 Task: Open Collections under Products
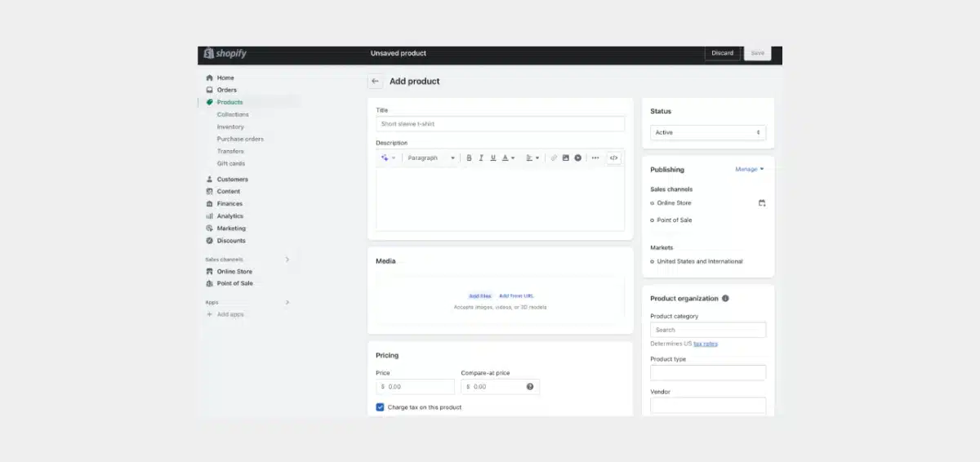233,114
